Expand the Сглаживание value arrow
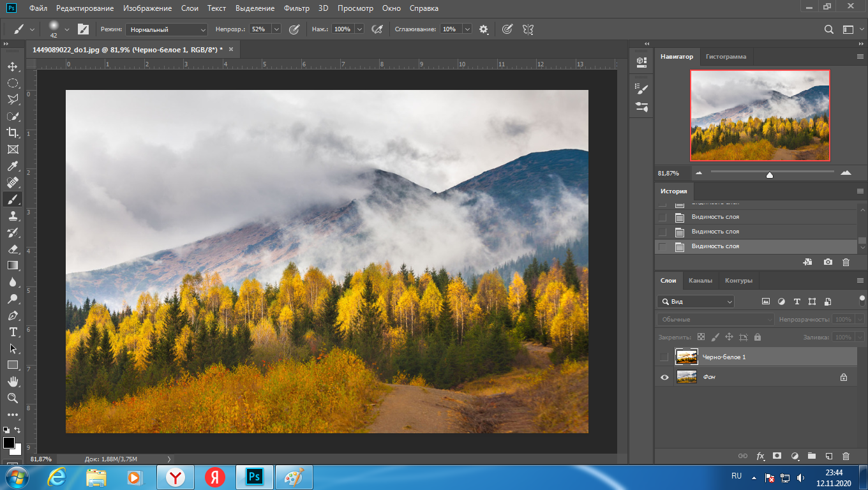The width and height of the screenshot is (868, 490). [467, 29]
